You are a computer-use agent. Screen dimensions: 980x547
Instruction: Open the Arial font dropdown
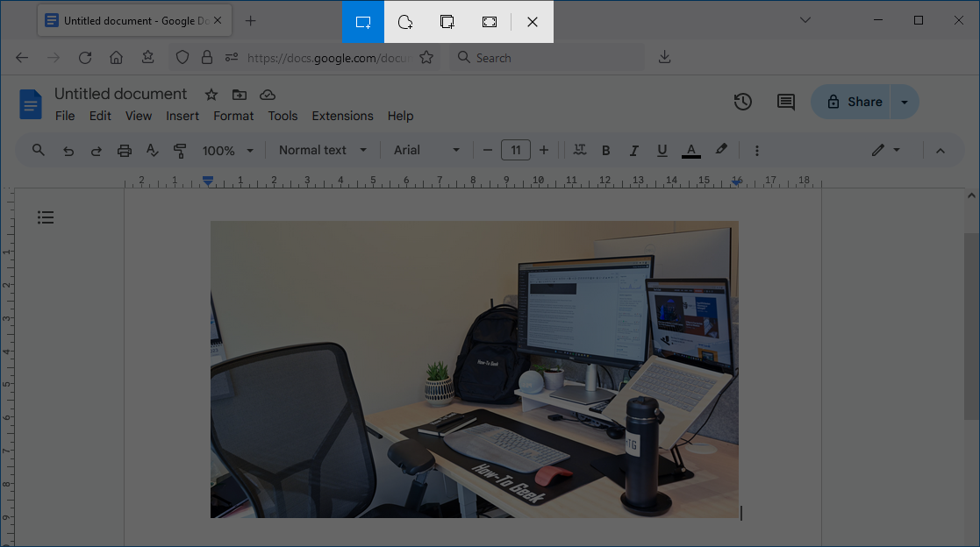click(426, 150)
